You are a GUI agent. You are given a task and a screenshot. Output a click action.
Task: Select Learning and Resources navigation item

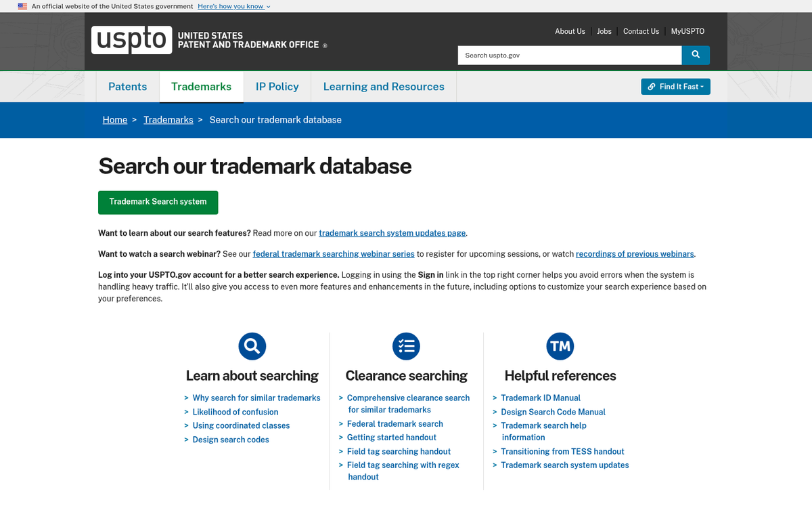pyautogui.click(x=383, y=87)
